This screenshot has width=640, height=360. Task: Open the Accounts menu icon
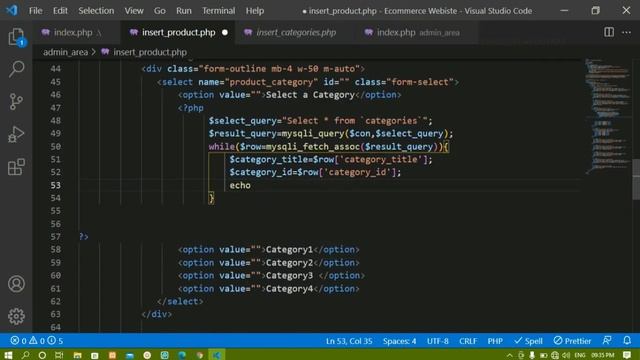tap(16, 284)
